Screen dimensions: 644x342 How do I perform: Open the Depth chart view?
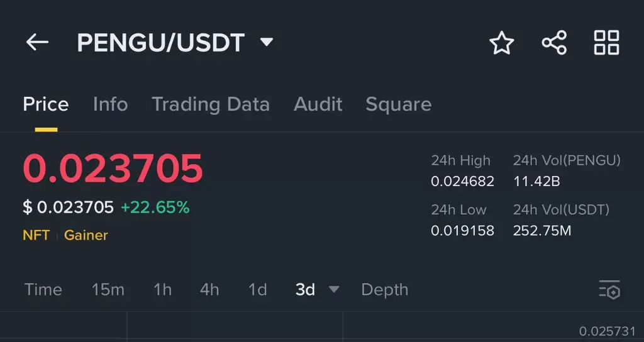[385, 290]
